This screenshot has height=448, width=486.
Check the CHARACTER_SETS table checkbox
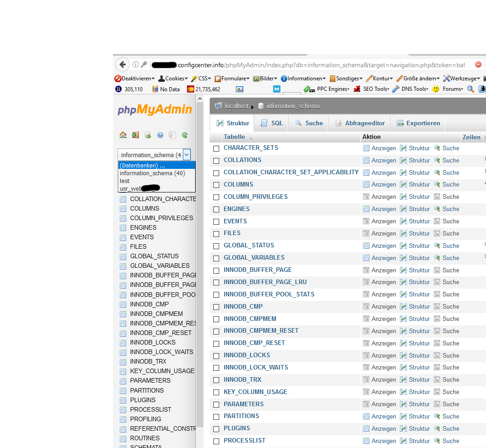pyautogui.click(x=216, y=148)
